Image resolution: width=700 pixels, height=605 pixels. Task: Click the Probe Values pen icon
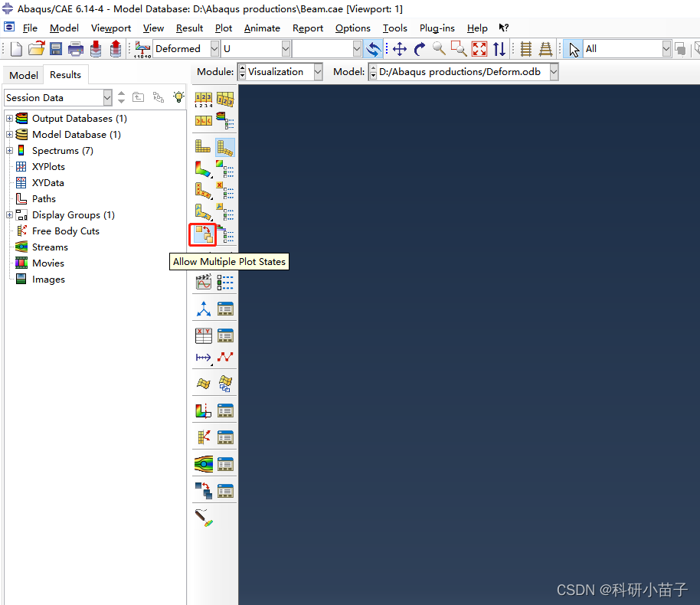click(204, 518)
